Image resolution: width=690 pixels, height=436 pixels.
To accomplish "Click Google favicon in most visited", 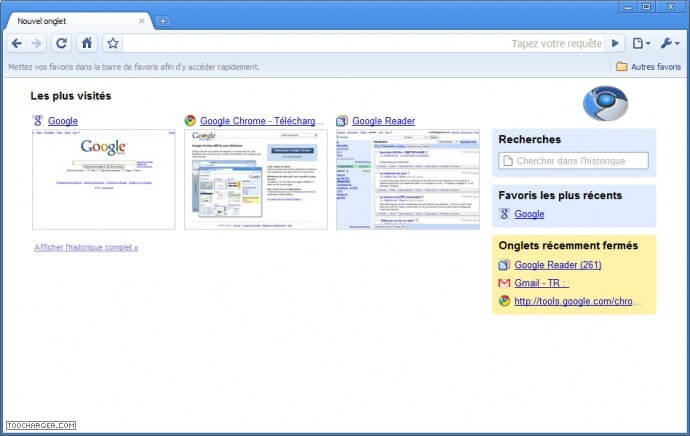I will [x=38, y=121].
